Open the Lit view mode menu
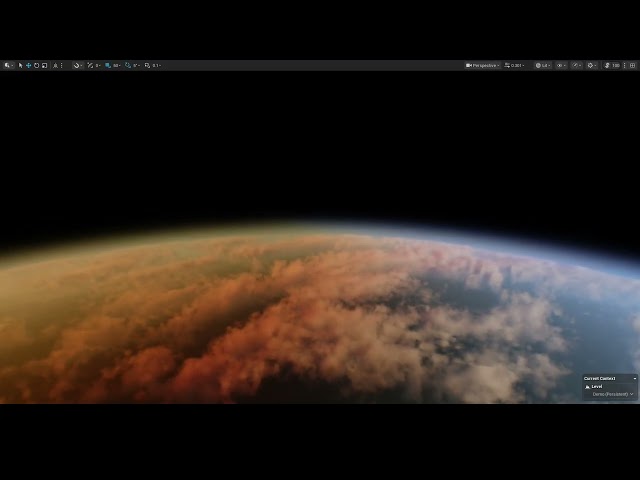Viewport: 640px width, 480px height. (543, 65)
